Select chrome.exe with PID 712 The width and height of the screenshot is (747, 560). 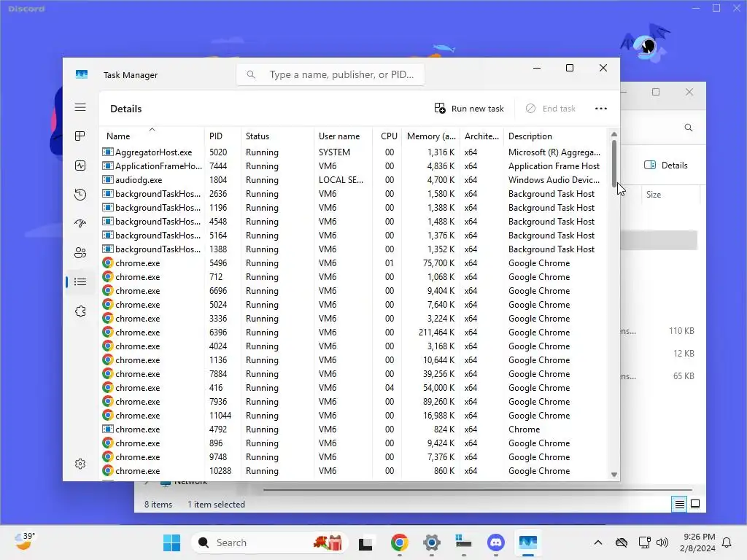click(354, 276)
